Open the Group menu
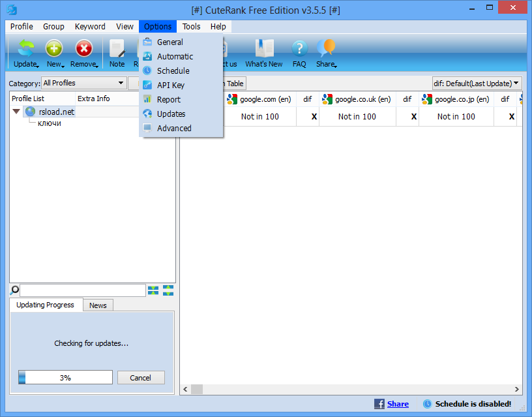 point(53,27)
